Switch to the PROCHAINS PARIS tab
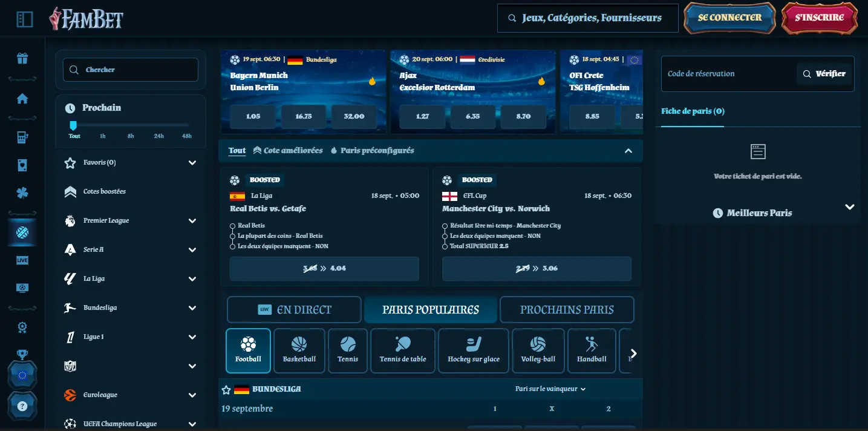This screenshot has height=431, width=868. click(567, 310)
